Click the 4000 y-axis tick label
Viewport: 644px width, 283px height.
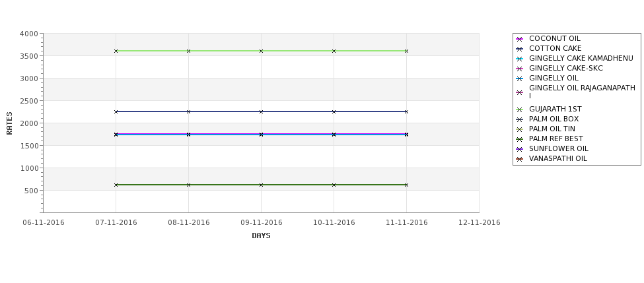pyautogui.click(x=29, y=34)
